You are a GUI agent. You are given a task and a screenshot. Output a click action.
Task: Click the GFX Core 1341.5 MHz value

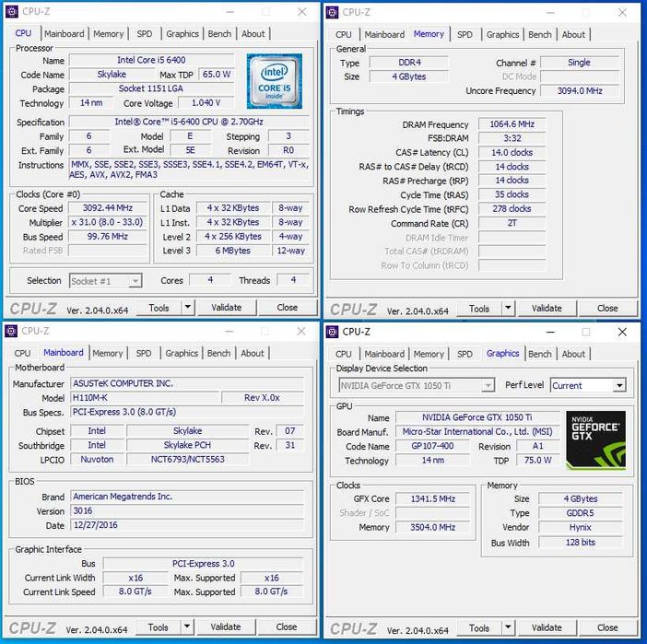(432, 499)
